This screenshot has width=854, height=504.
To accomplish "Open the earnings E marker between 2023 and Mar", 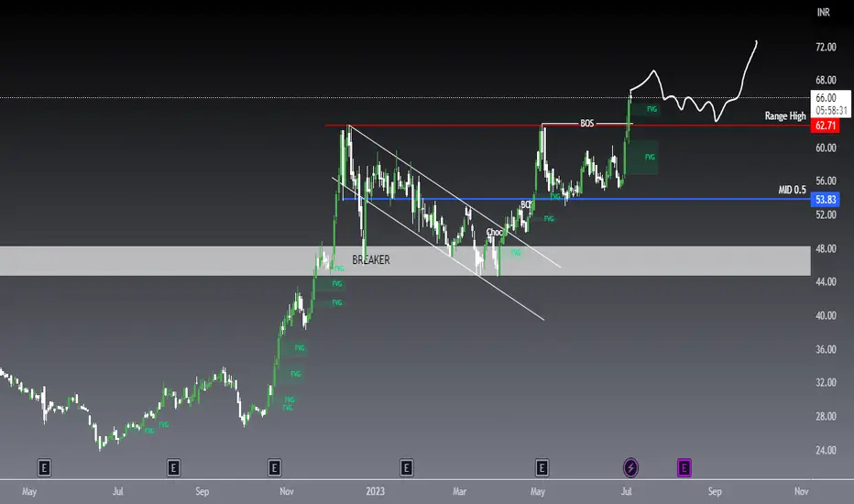I will (406, 467).
